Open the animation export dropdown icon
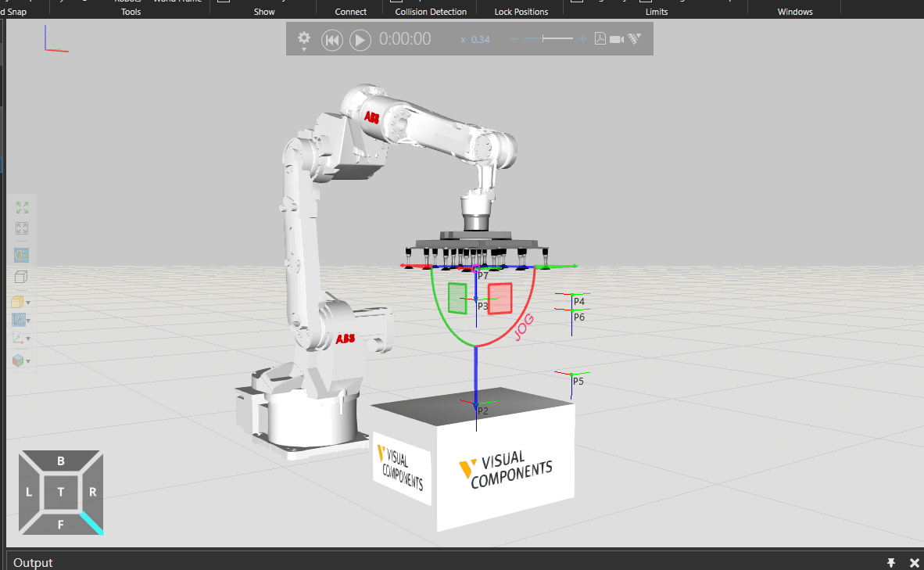Screen dimensions: 924x570 pyautogui.click(x=635, y=39)
